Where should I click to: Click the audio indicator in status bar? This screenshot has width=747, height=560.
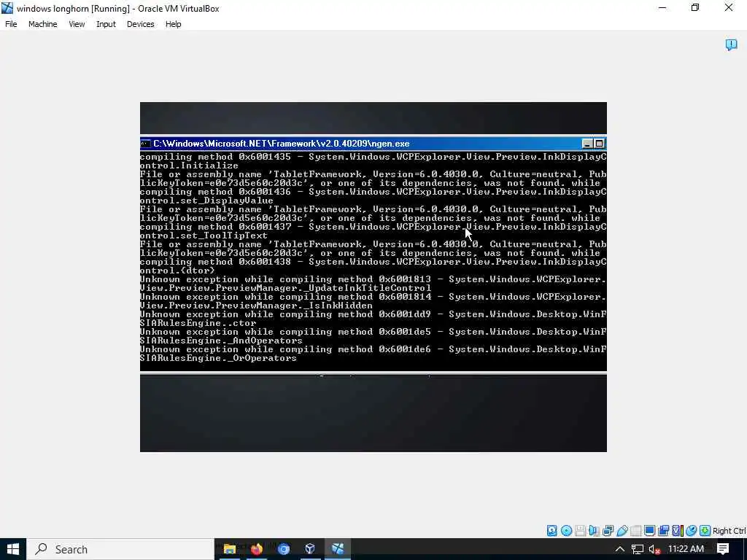click(594, 531)
